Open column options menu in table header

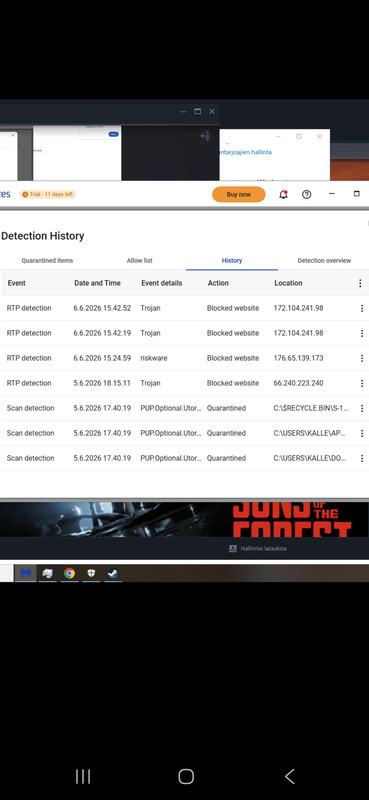pos(360,283)
